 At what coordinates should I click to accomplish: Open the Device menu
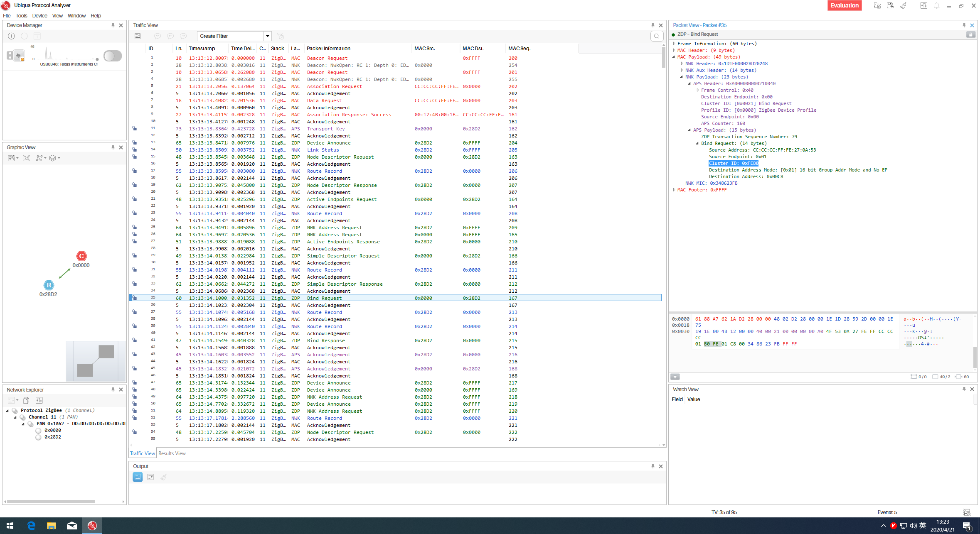tap(39, 16)
